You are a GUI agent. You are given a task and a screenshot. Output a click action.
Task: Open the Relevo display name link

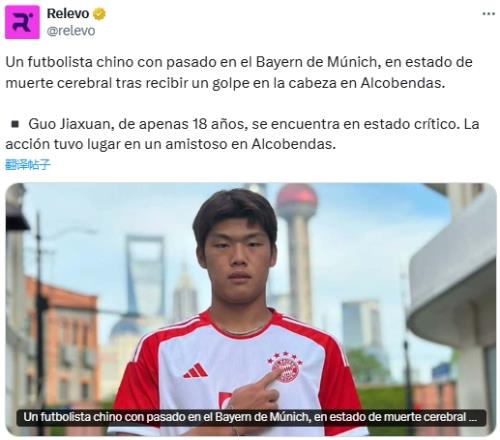[68, 14]
